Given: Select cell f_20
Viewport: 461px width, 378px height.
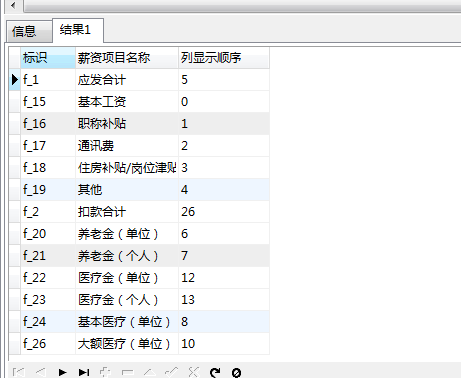Looking at the screenshot, I should (x=48, y=234).
